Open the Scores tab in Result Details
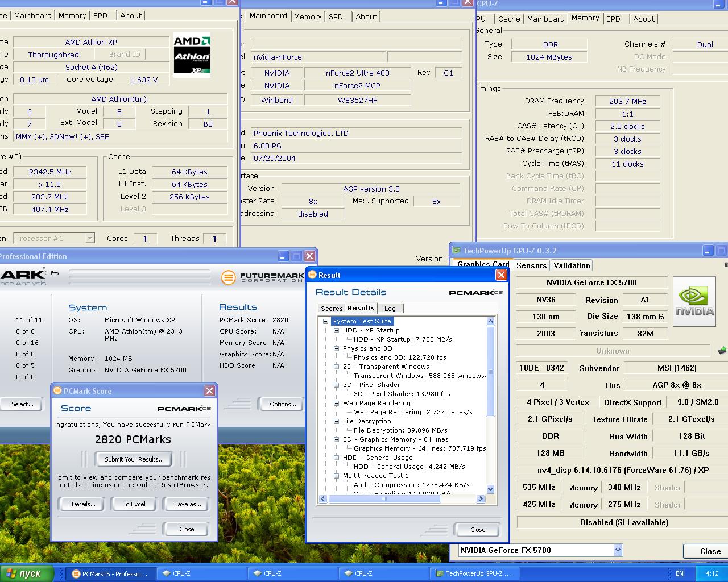This screenshot has height=582, width=728. coord(332,308)
